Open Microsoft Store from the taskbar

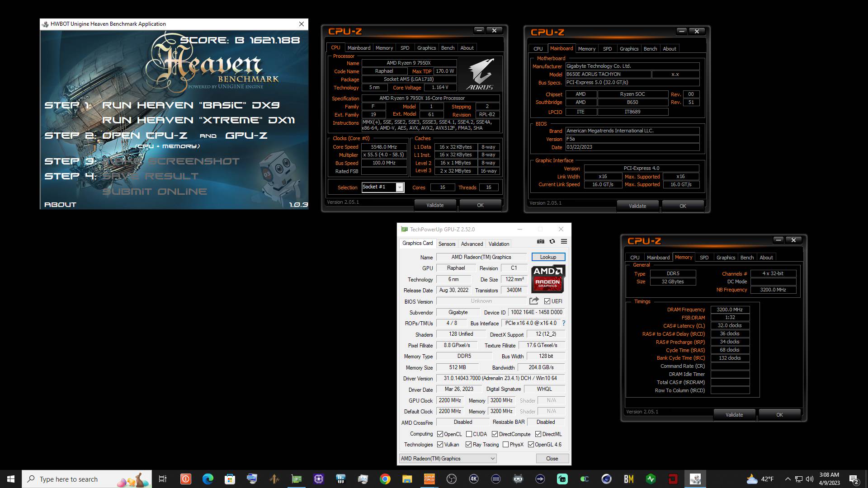(x=230, y=479)
